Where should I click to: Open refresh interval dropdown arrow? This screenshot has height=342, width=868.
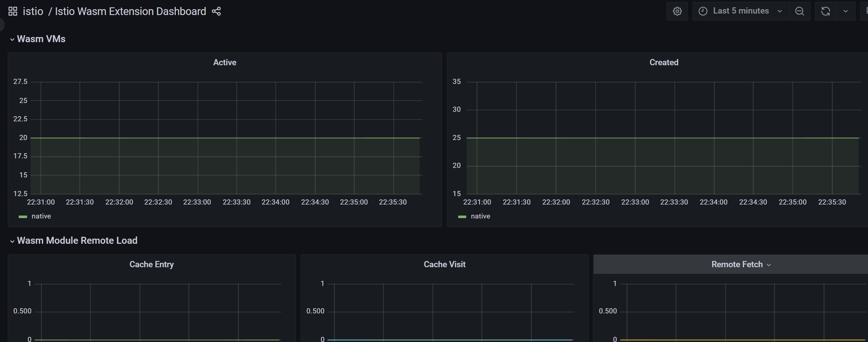click(x=846, y=11)
